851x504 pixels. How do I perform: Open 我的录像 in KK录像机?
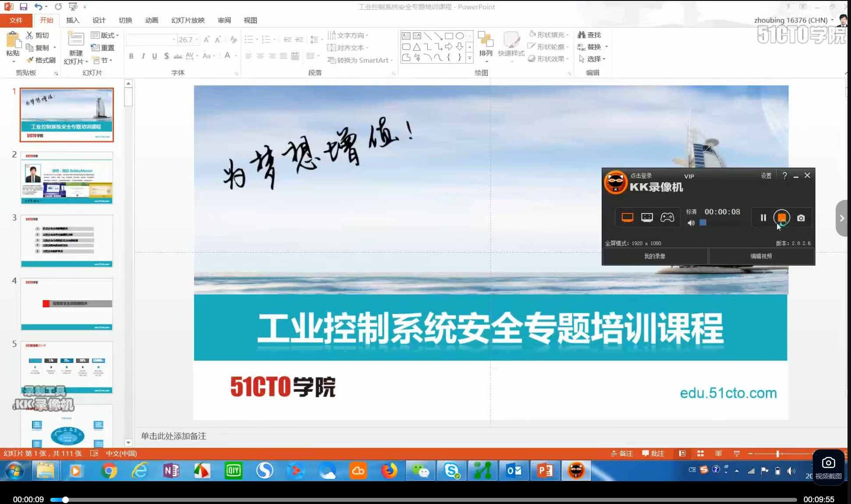coord(654,256)
